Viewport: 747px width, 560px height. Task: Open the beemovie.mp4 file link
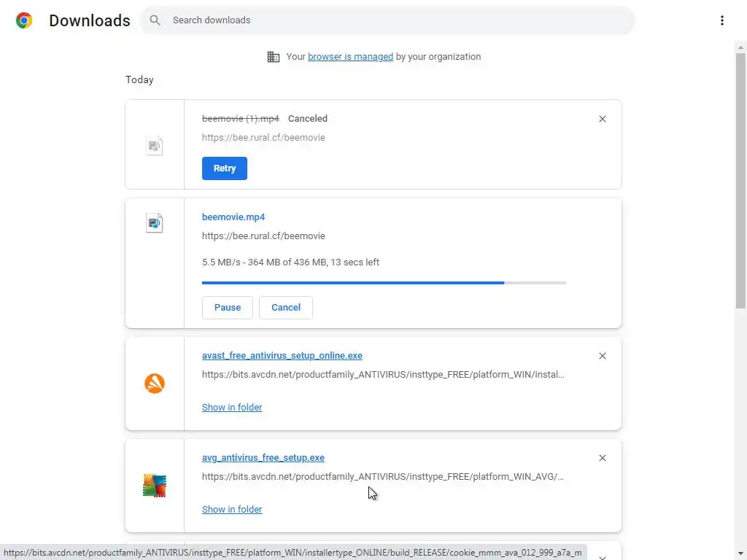pyautogui.click(x=233, y=217)
